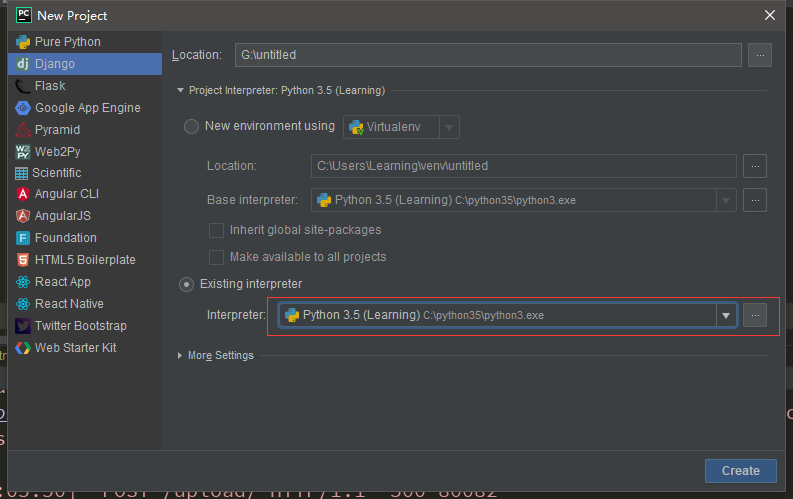This screenshot has width=793, height=499.
Task: Select the New environment using radio button
Action: (191, 126)
